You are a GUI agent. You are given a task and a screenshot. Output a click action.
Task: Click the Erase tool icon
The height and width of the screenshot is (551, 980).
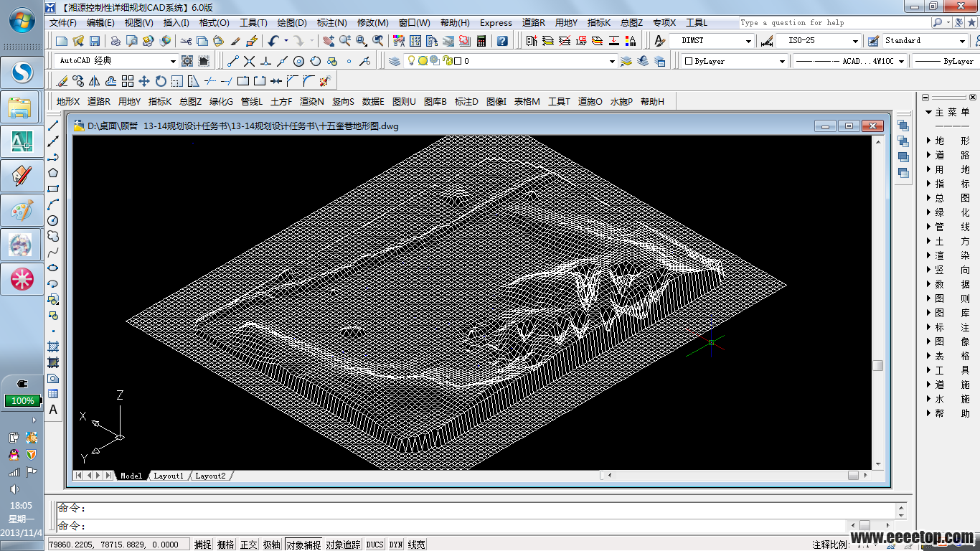[x=62, y=81]
